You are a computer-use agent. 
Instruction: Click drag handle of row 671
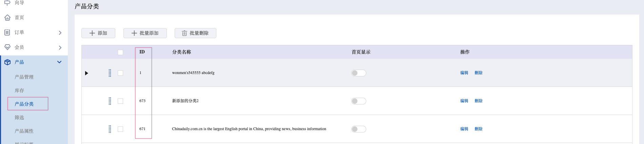110,129
